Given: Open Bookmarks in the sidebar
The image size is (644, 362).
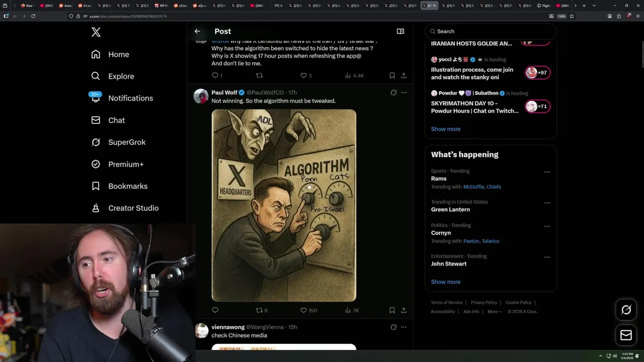Looking at the screenshot, I should point(119,186).
